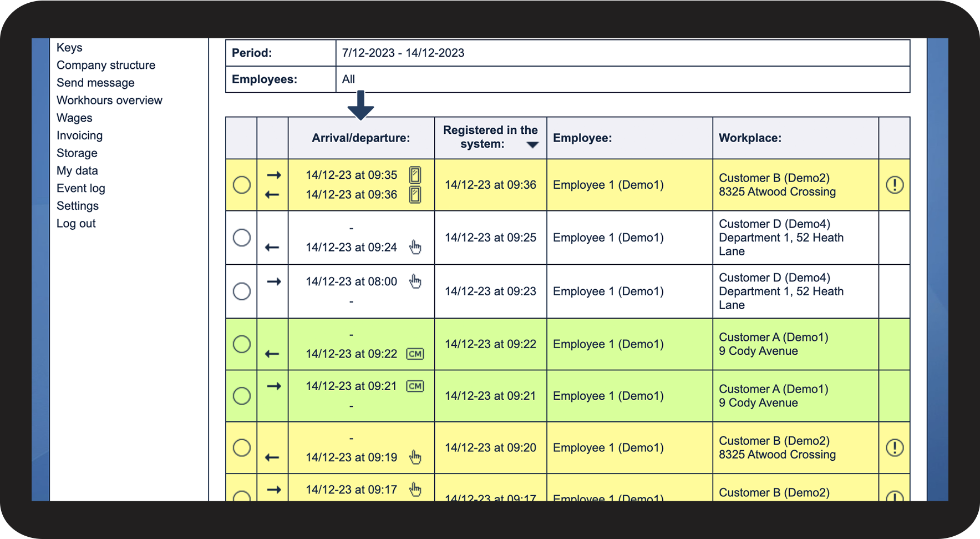Viewport: 980px width, 539px height.
Task: Select the radio button for the 09:36 registration
Action: [241, 185]
